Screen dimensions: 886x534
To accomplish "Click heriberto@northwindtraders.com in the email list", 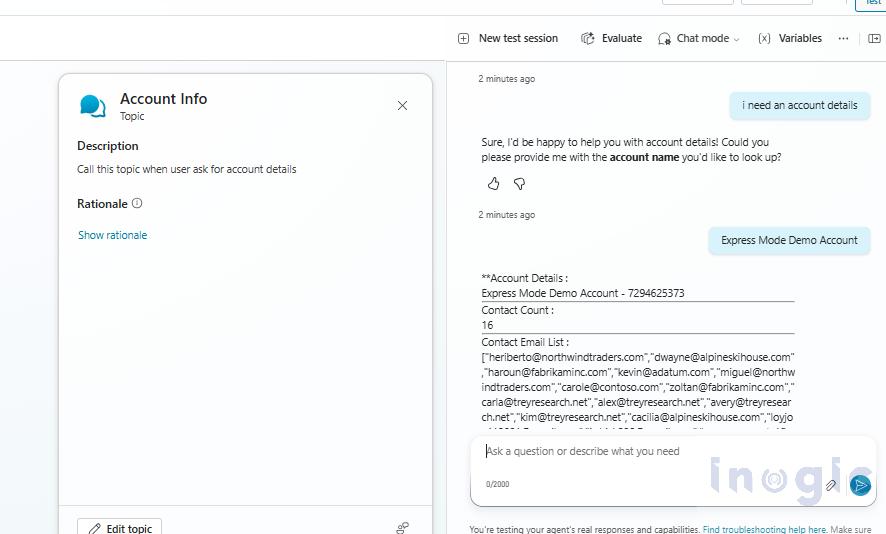I will tap(566, 357).
